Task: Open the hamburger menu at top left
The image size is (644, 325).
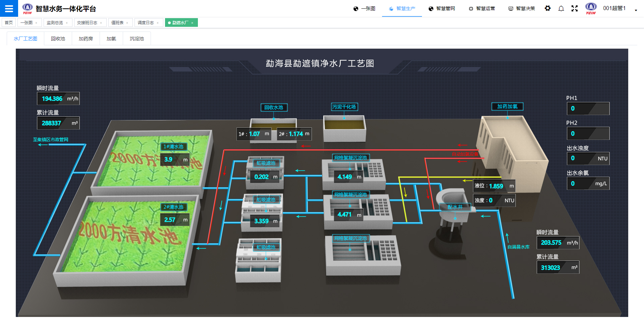Action: [9, 8]
